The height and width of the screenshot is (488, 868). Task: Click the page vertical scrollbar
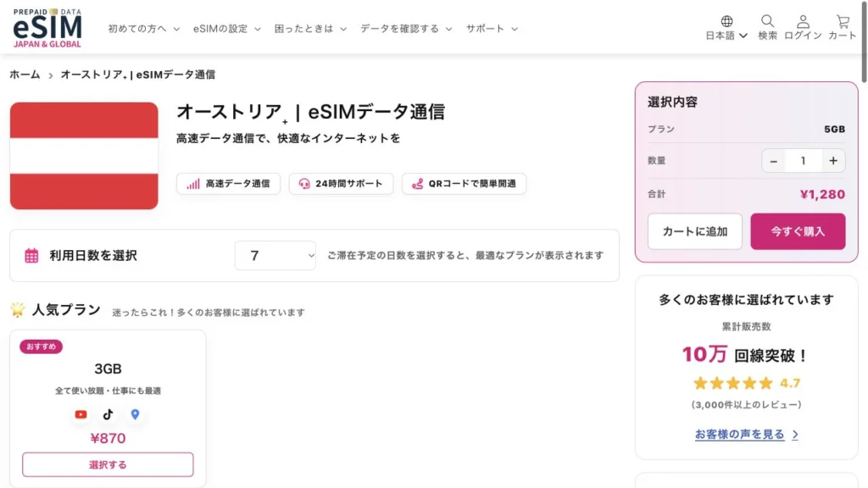click(x=864, y=42)
